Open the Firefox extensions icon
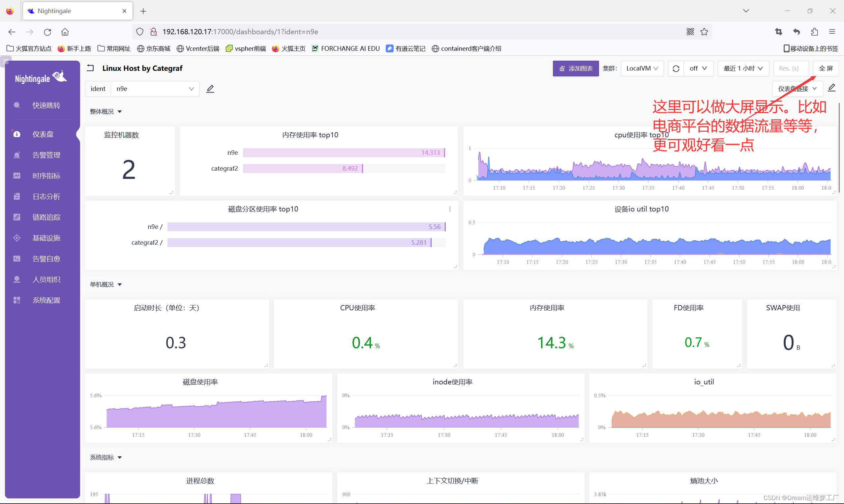This screenshot has height=504, width=844. pyautogui.click(x=814, y=32)
